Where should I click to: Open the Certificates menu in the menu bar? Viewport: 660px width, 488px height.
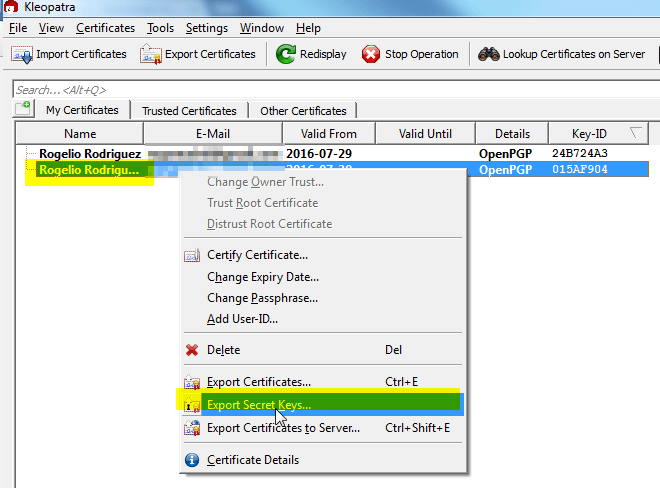point(105,28)
